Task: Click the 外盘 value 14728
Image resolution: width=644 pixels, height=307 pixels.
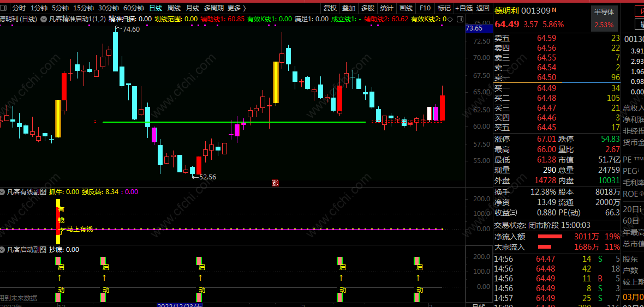Action: tap(545, 180)
